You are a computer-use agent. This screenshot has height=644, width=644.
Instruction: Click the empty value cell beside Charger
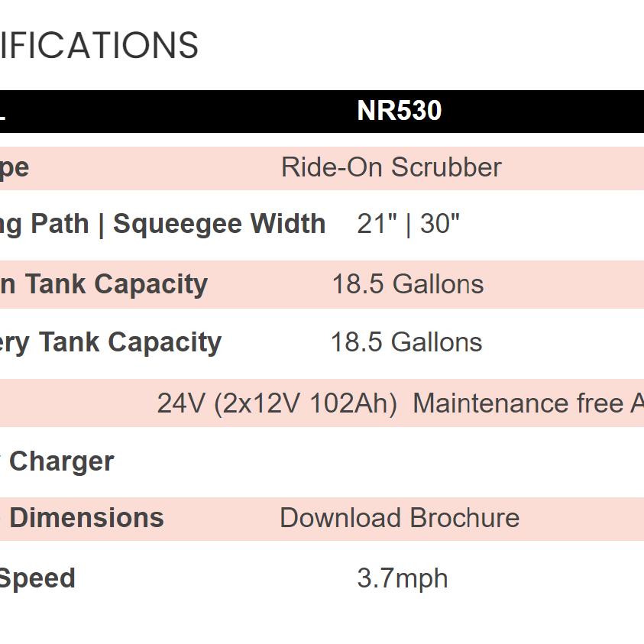pos(399,461)
